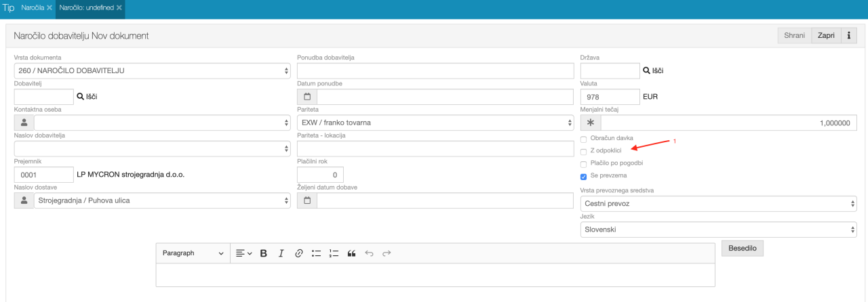The width and height of the screenshot is (868, 302).
Task: Enable the Obračun davka checkbox
Action: click(x=584, y=138)
